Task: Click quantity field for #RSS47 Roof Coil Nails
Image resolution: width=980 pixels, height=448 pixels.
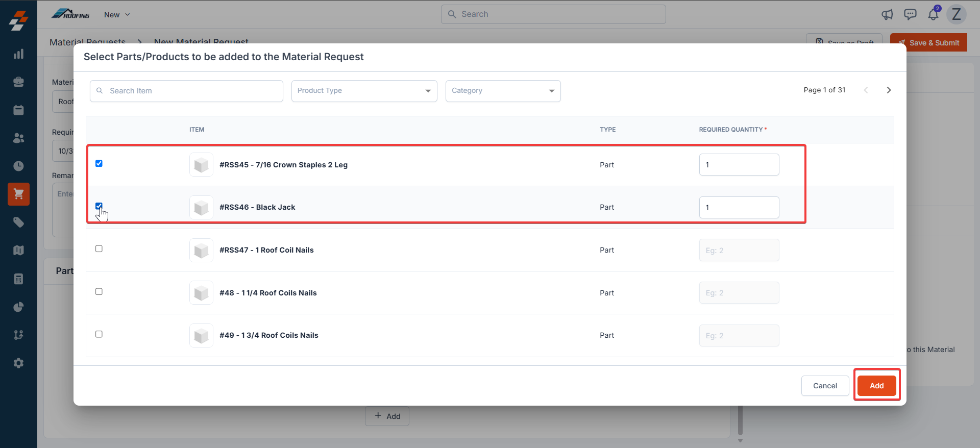Action: tap(739, 250)
